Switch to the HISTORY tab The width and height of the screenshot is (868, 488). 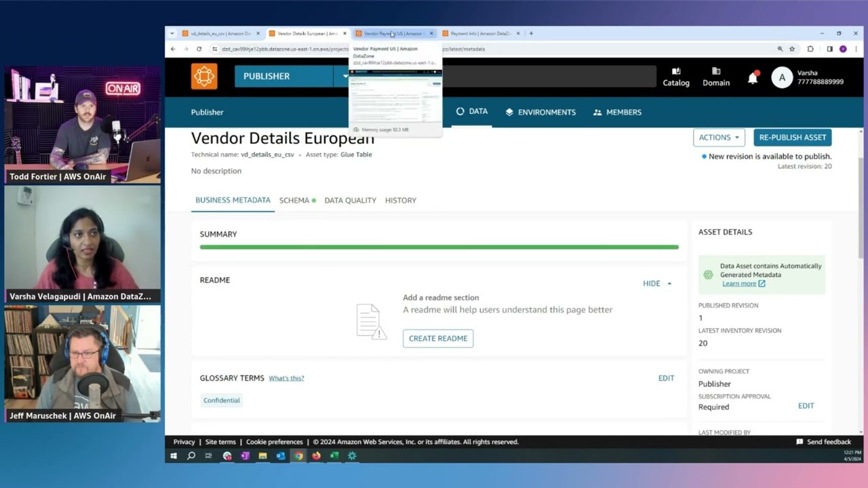click(x=401, y=201)
